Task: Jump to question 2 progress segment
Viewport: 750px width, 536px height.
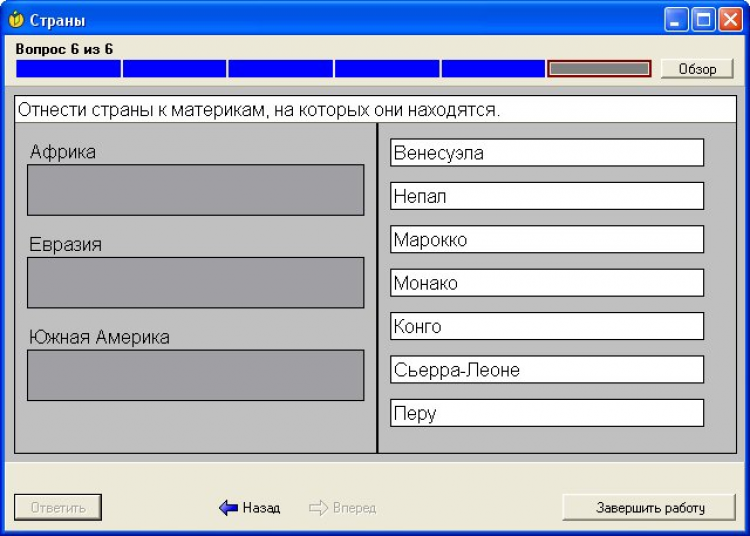Action: click(175, 69)
